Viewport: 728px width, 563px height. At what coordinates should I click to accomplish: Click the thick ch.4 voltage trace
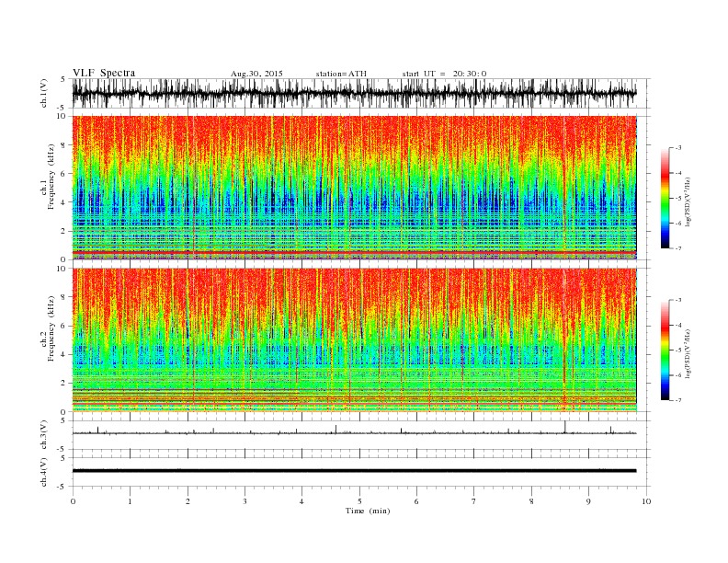[x=354, y=471]
